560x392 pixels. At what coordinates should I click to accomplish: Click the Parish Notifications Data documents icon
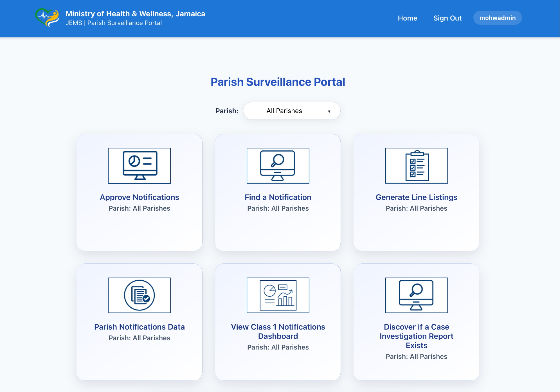[140, 295]
